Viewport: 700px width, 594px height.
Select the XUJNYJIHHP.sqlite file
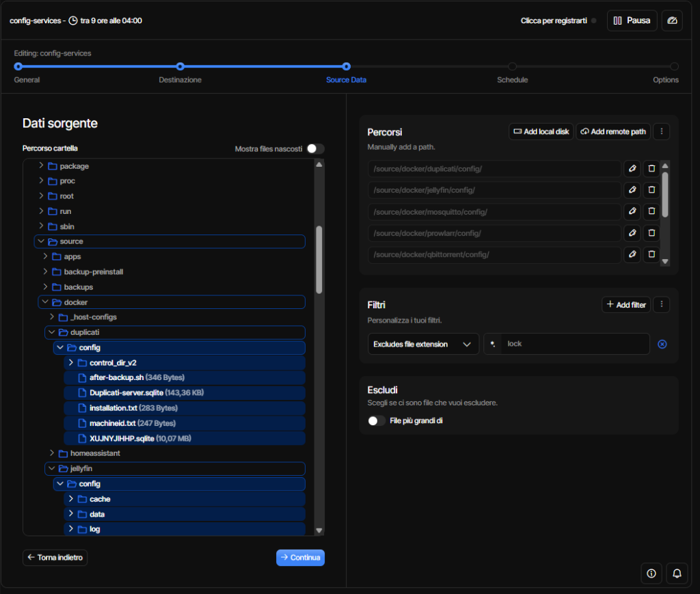185,438
